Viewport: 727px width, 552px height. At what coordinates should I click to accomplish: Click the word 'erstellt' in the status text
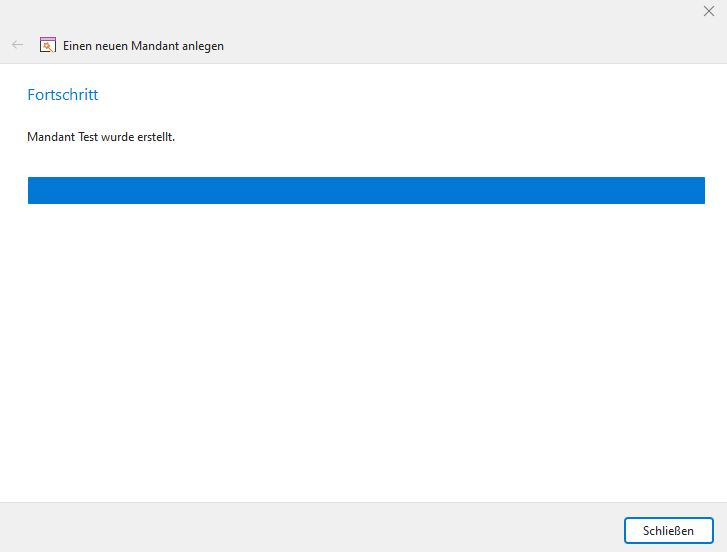[x=156, y=137]
